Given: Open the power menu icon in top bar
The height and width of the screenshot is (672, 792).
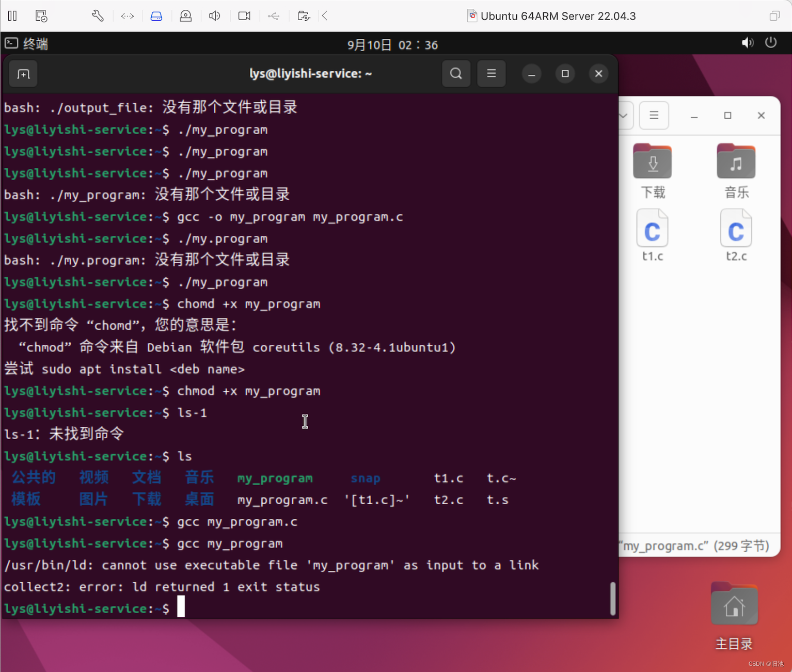Looking at the screenshot, I should click(771, 42).
